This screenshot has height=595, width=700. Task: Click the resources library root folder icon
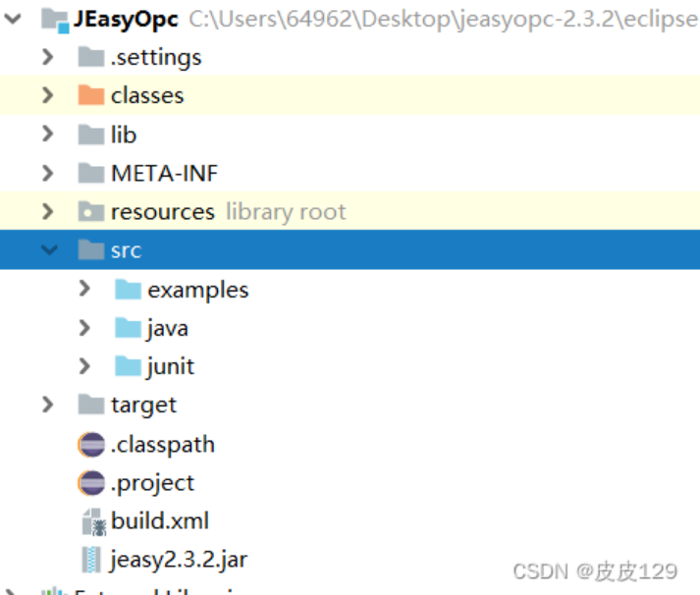(x=91, y=211)
